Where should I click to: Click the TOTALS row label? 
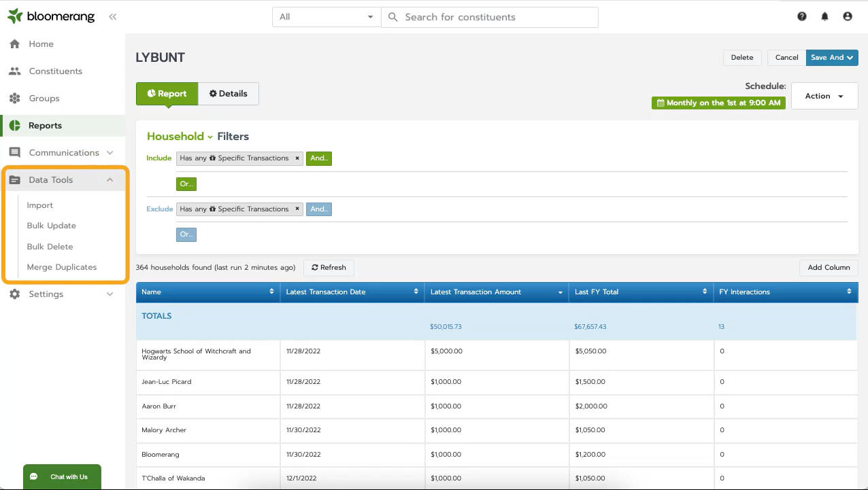pos(156,316)
